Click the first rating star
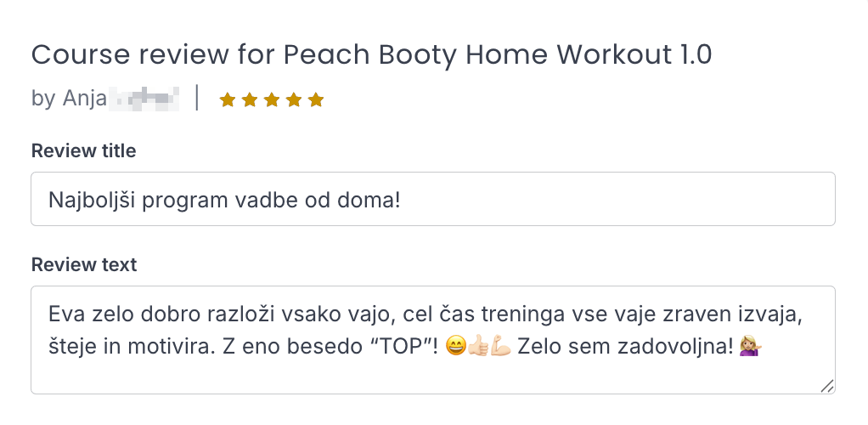The image size is (868, 425). click(x=228, y=100)
